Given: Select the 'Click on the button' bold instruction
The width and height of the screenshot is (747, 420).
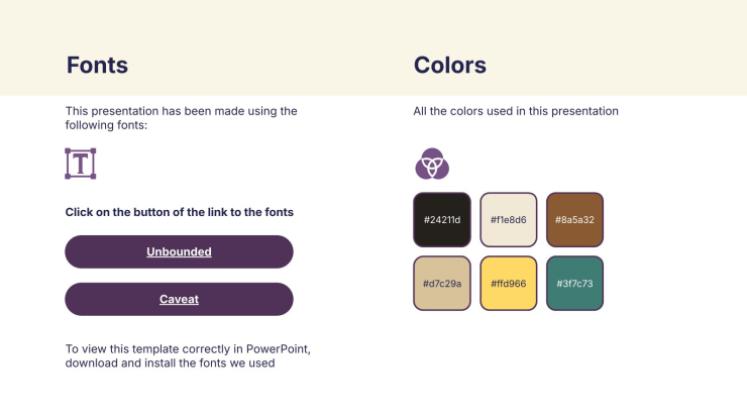Looking at the screenshot, I should click(179, 212).
